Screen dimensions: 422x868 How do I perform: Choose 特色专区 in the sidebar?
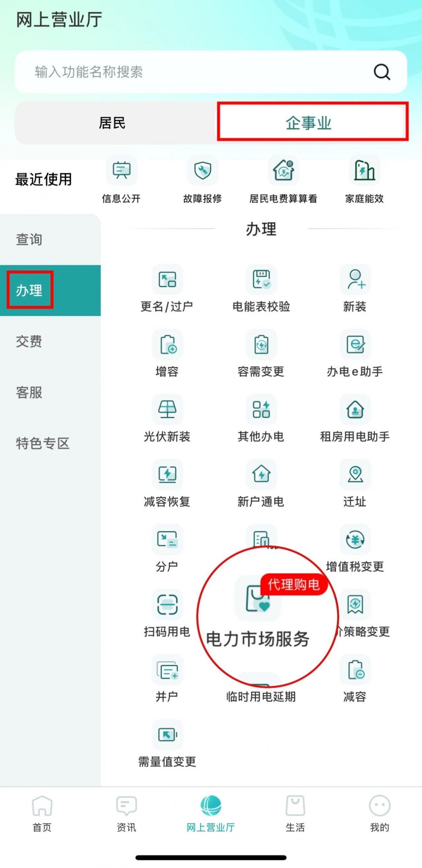[x=43, y=444]
